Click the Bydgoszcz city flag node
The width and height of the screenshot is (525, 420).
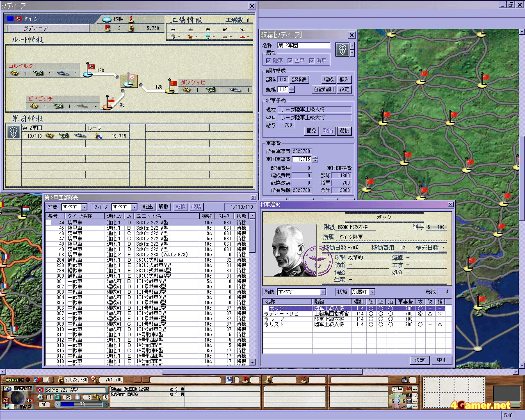[x=107, y=103]
